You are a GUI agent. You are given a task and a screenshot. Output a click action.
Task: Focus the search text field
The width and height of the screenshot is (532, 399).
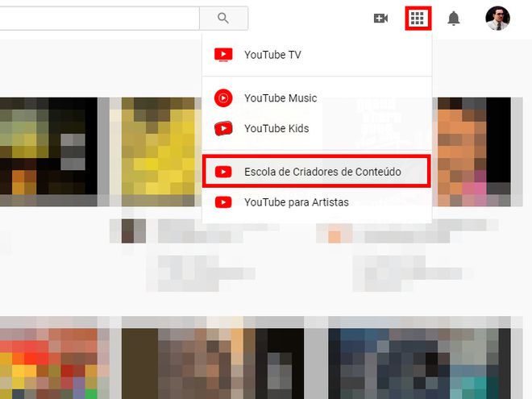[x=100, y=18]
